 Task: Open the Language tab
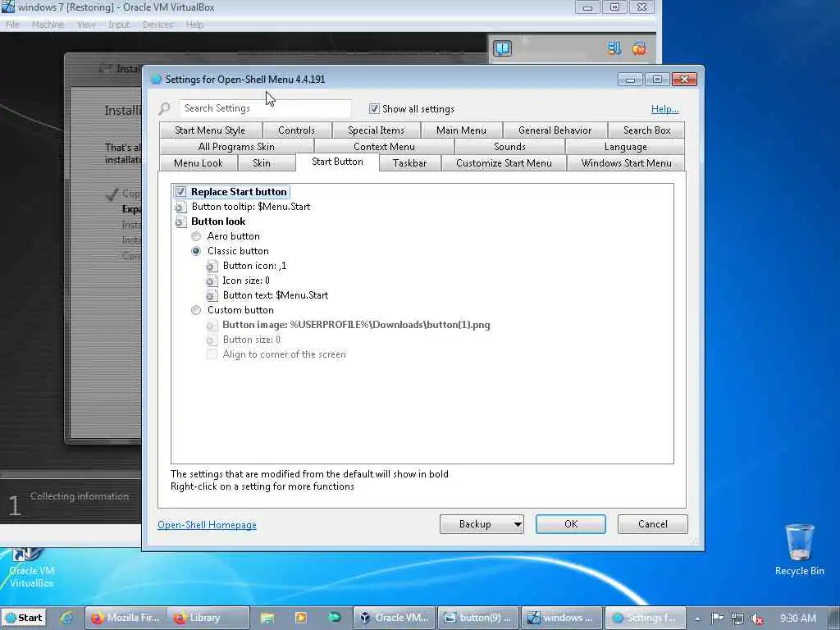(x=625, y=147)
